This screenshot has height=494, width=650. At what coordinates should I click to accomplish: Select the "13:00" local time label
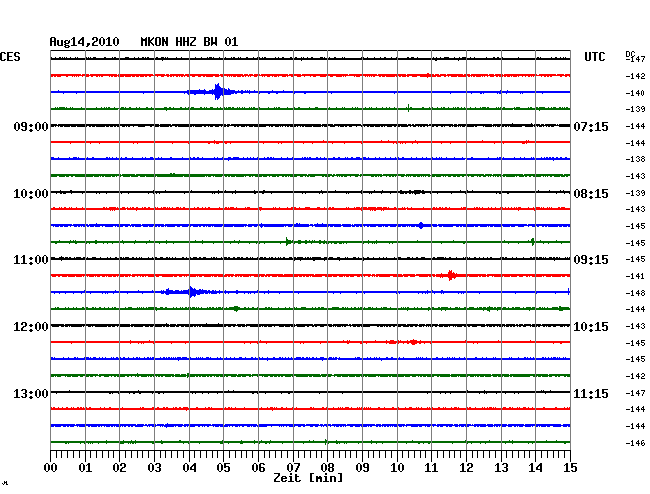point(31,393)
